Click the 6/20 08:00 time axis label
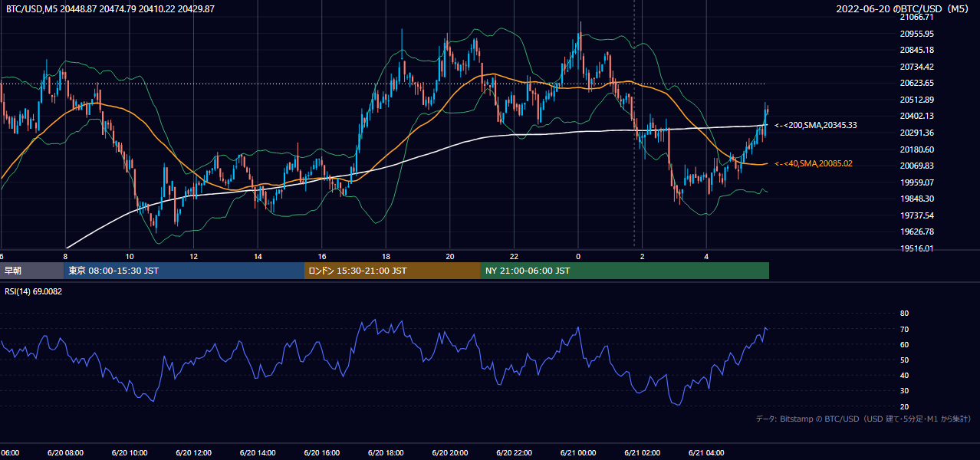 [x=66, y=453]
